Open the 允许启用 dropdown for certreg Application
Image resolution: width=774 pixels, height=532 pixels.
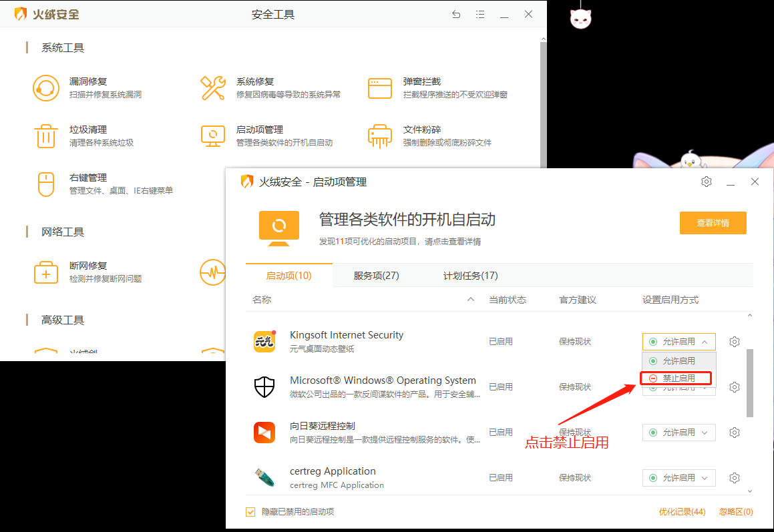pyautogui.click(x=679, y=478)
